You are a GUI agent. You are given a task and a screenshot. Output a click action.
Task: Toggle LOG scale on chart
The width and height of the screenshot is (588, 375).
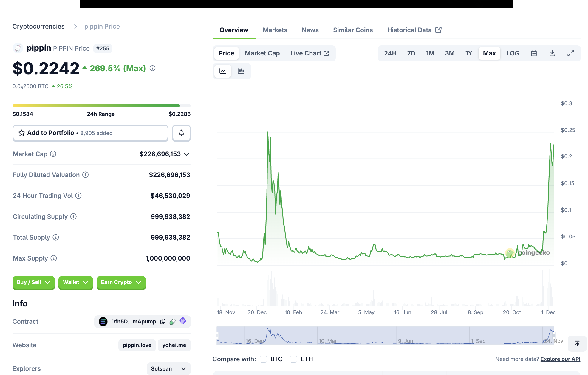click(x=513, y=53)
